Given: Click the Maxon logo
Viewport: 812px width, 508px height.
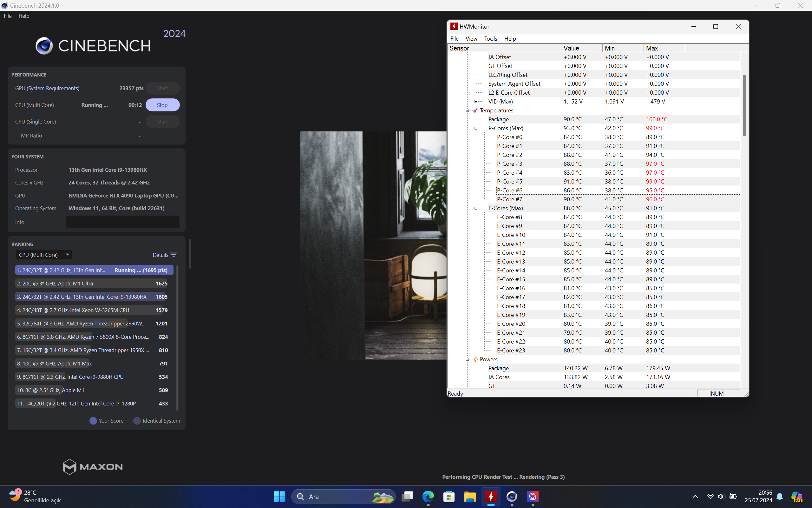Looking at the screenshot, I should tap(93, 466).
